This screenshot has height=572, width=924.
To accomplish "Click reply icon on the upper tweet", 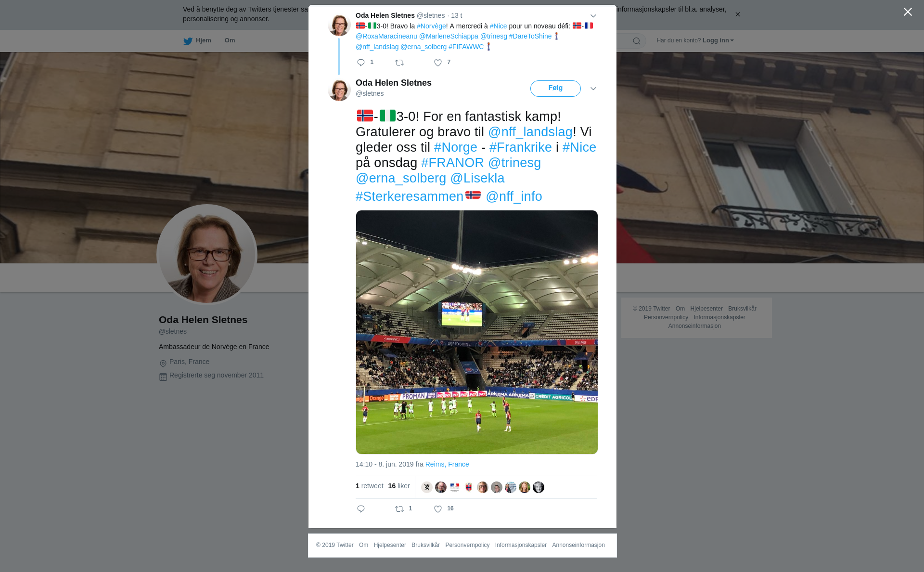I will (361, 63).
